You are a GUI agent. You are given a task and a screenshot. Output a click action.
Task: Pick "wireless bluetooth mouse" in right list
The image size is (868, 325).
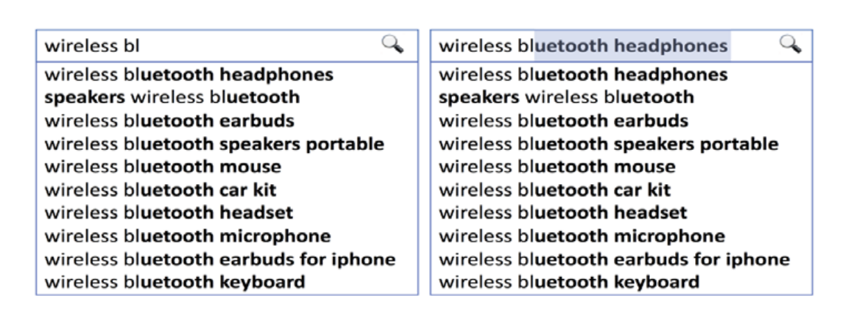558,167
